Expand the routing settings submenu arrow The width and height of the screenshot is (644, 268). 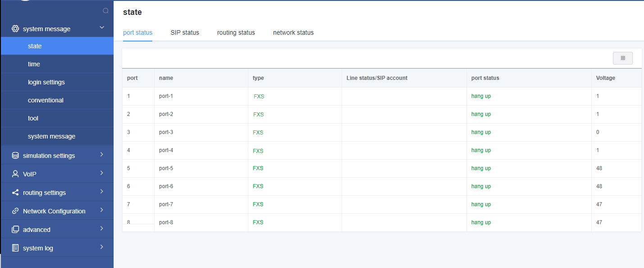[102, 192]
